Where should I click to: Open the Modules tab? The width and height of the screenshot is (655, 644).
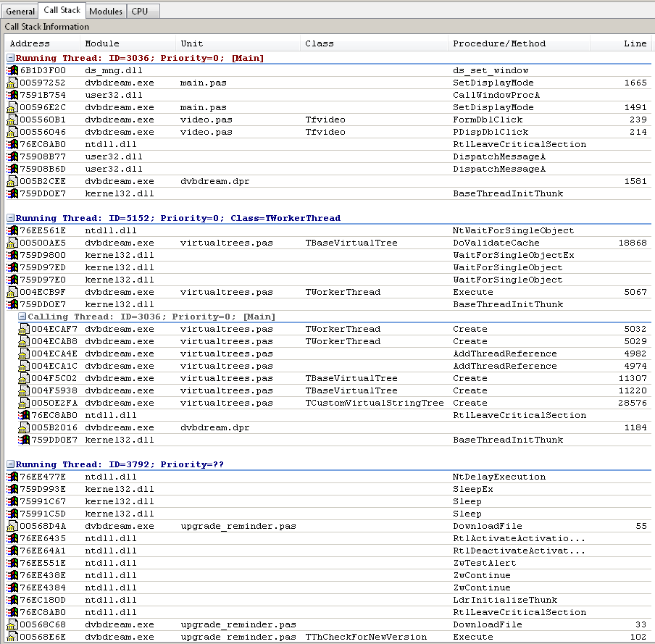pos(106,12)
